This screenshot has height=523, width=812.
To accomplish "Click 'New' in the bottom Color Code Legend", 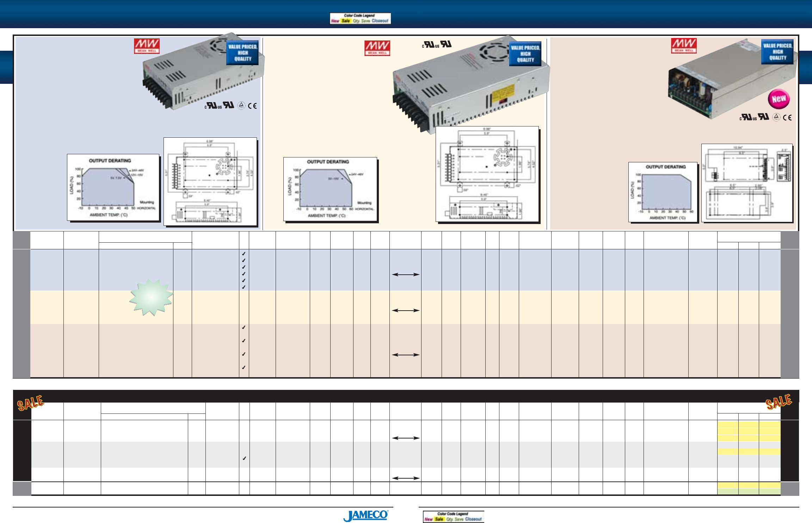I will [428, 519].
